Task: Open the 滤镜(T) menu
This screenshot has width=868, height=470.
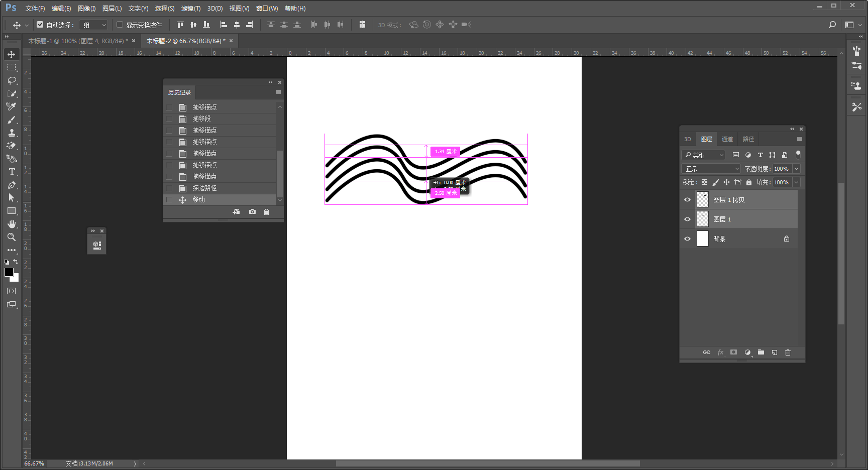Action: (191, 9)
